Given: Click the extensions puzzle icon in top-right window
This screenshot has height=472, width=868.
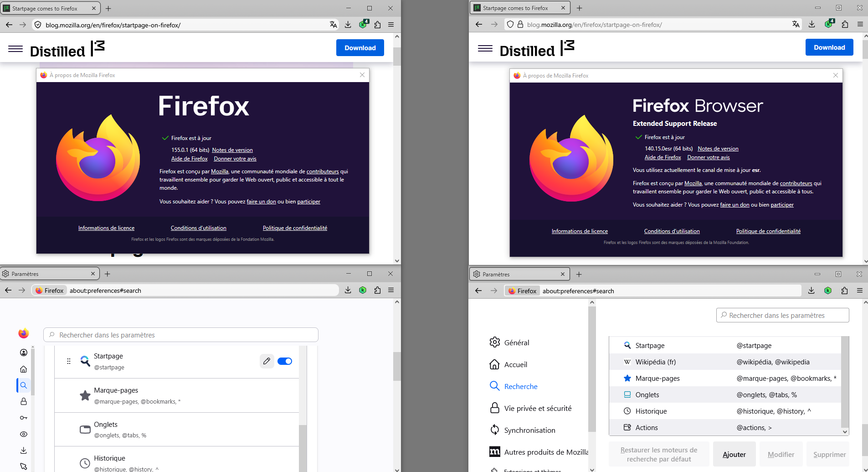Looking at the screenshot, I should (x=845, y=24).
